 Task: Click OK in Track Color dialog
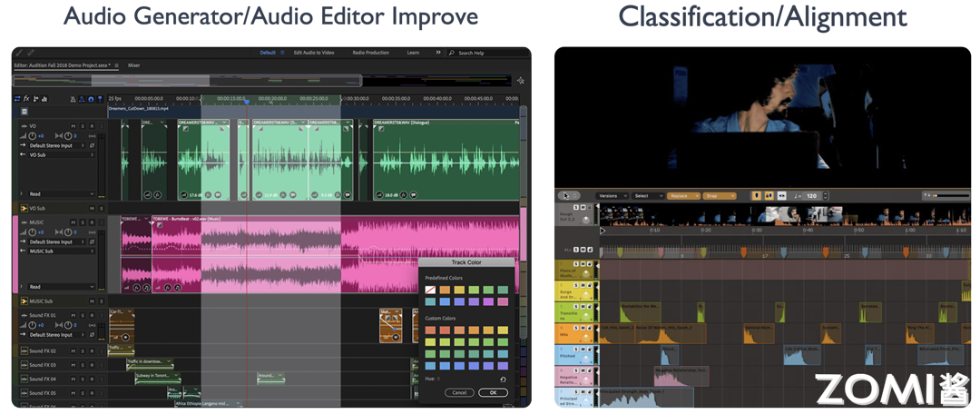click(493, 393)
